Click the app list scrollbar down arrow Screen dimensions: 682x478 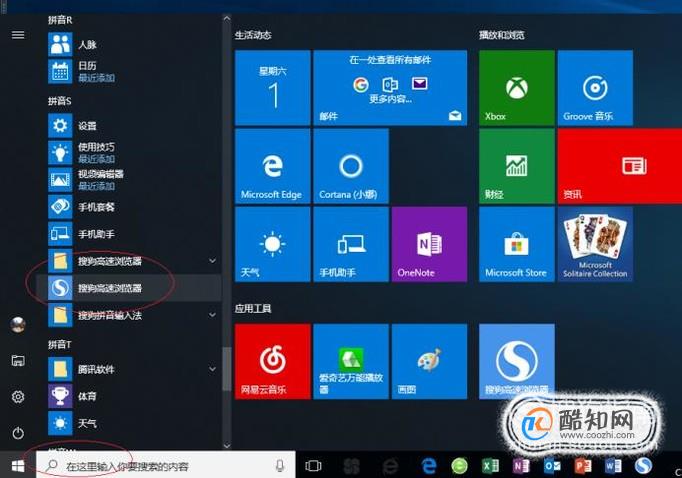point(227,445)
